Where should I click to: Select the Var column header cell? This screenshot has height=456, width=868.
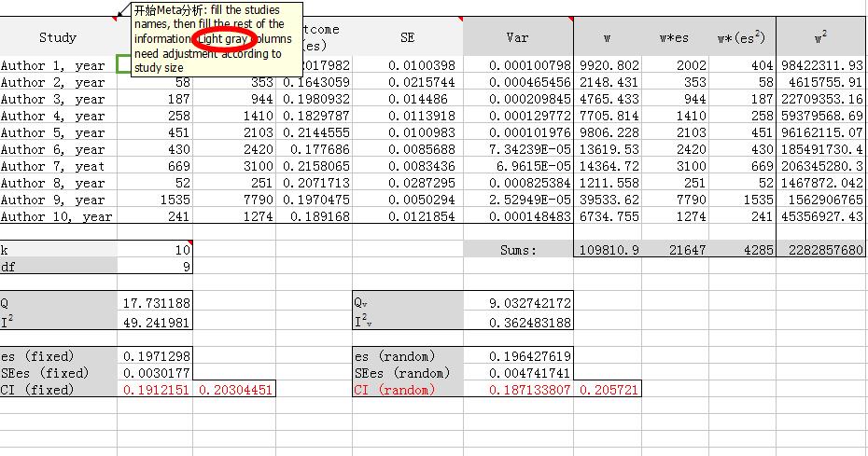518,37
